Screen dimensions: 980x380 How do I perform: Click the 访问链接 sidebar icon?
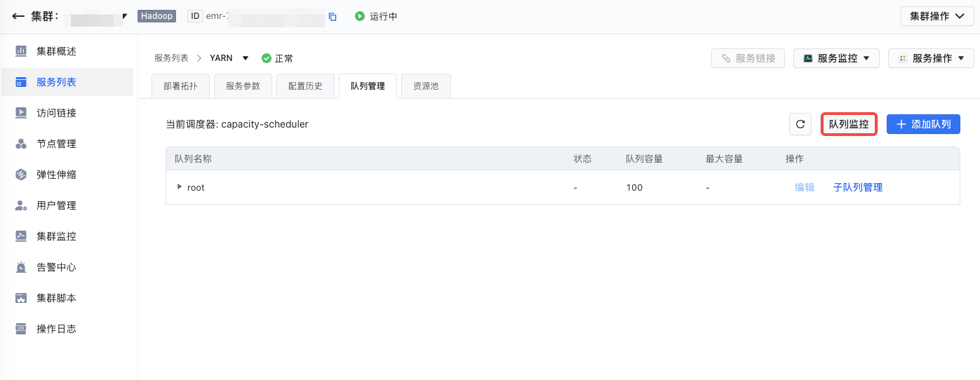click(x=21, y=113)
